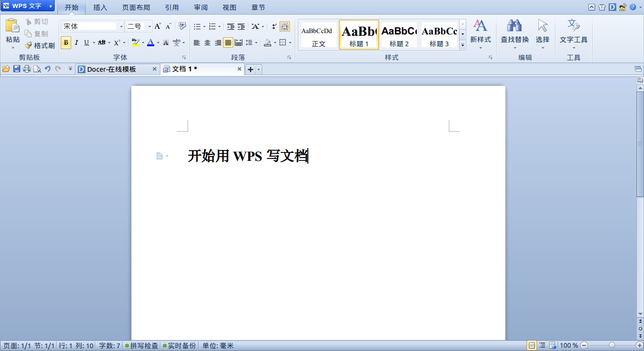644x351 pixels.
Task: Apply yellow text highlight color
Action: (136, 43)
